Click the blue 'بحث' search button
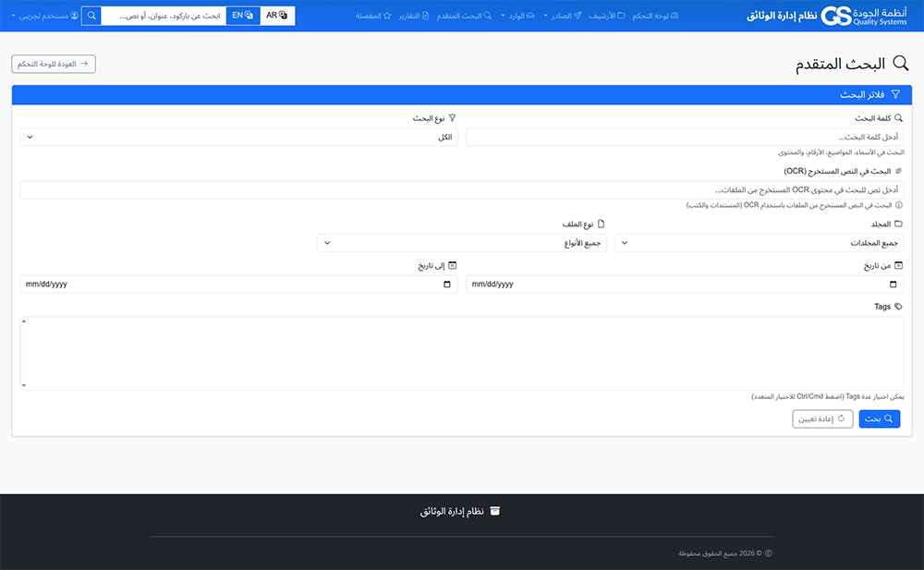The width and height of the screenshot is (924, 570). [x=880, y=418]
